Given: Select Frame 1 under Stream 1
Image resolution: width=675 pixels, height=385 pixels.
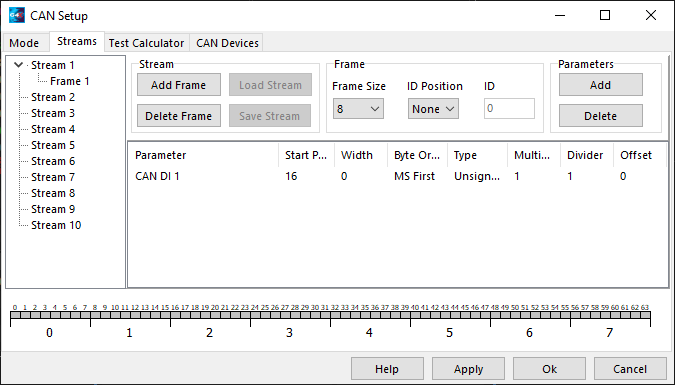Looking at the screenshot, I should click(70, 81).
